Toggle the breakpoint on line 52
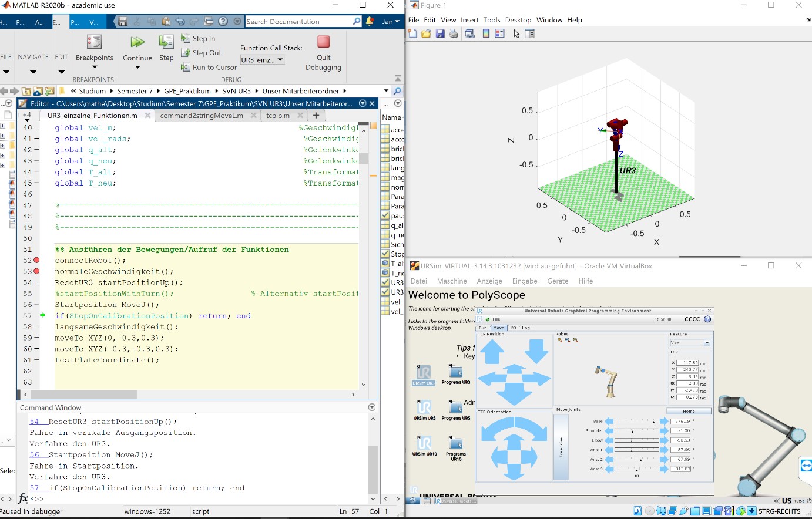Image resolution: width=812 pixels, height=519 pixels. 36,260
